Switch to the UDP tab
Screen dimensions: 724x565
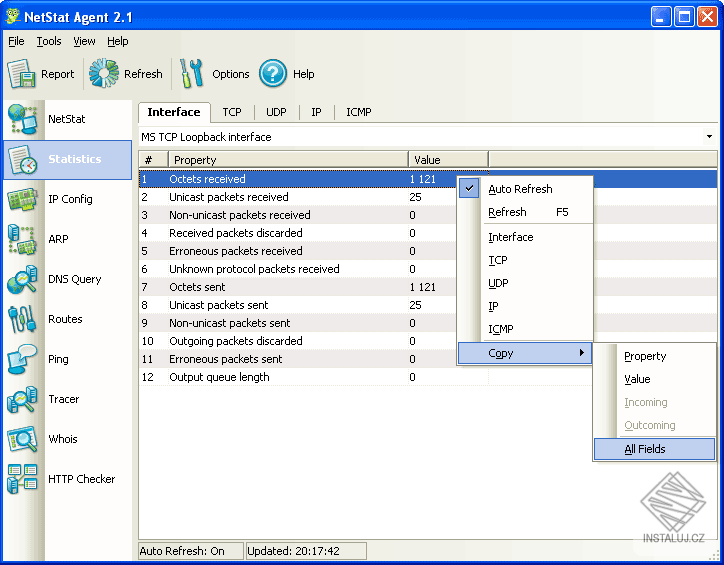(x=276, y=113)
